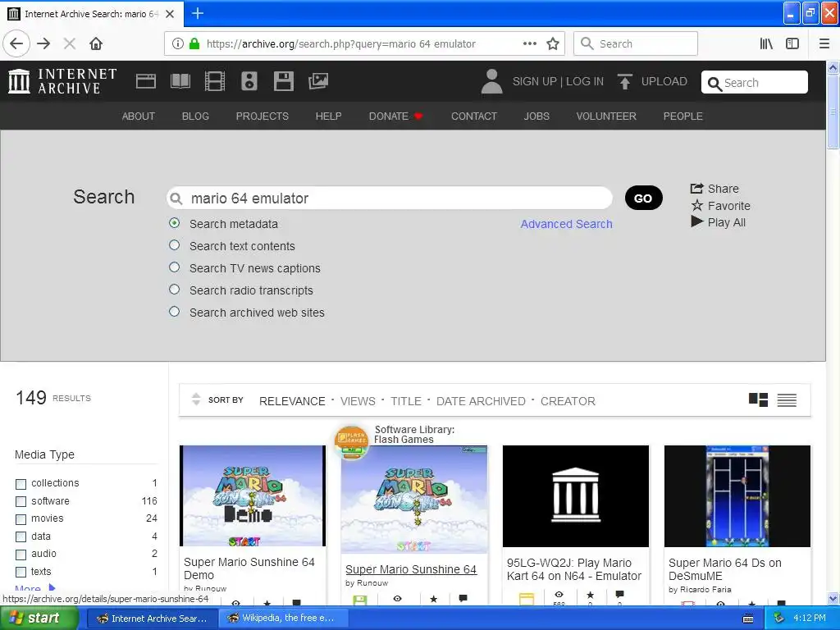Viewport: 840px width, 630px height.
Task: Click in the mario 64 emulator search field
Action: pos(390,199)
